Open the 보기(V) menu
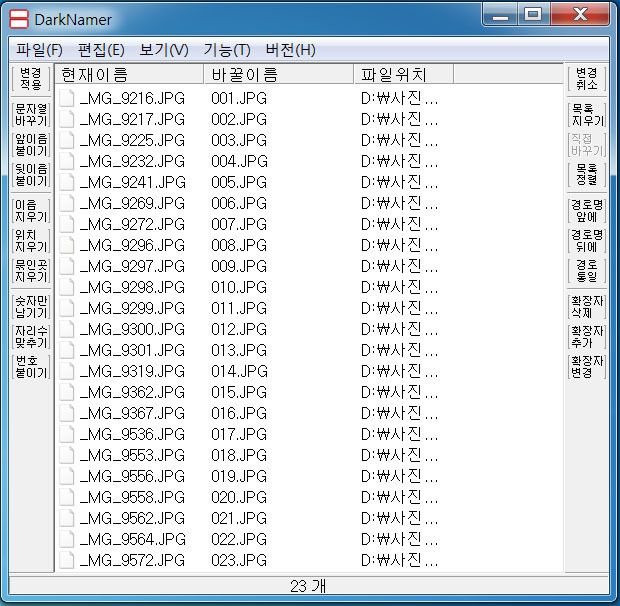The height and width of the screenshot is (606, 620). 164,50
